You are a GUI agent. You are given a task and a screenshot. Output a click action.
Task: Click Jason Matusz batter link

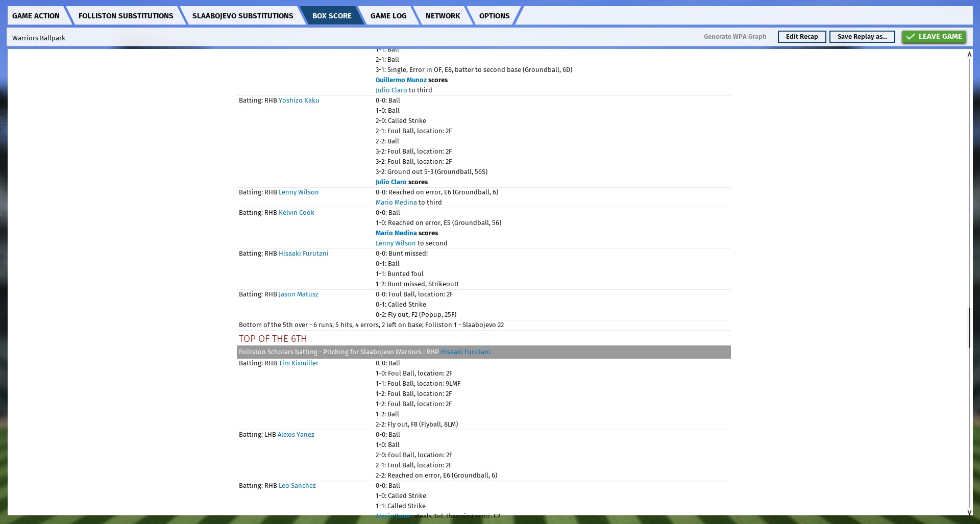pos(298,294)
